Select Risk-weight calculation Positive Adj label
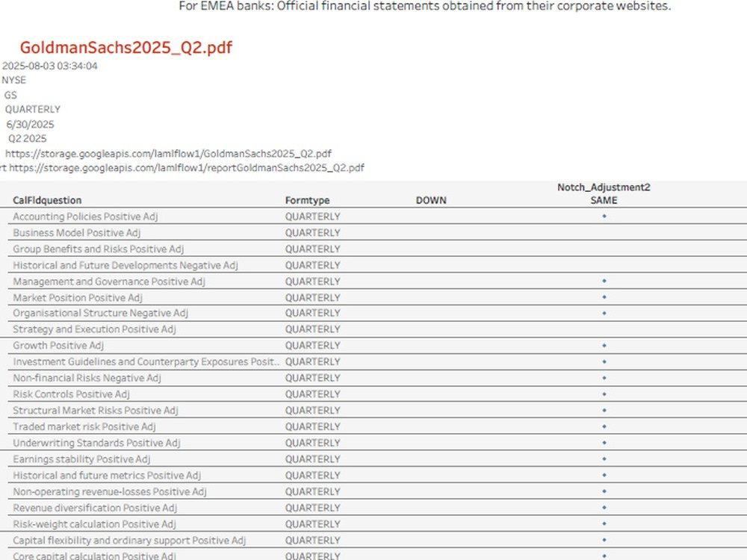The height and width of the screenshot is (560, 747). point(94,523)
